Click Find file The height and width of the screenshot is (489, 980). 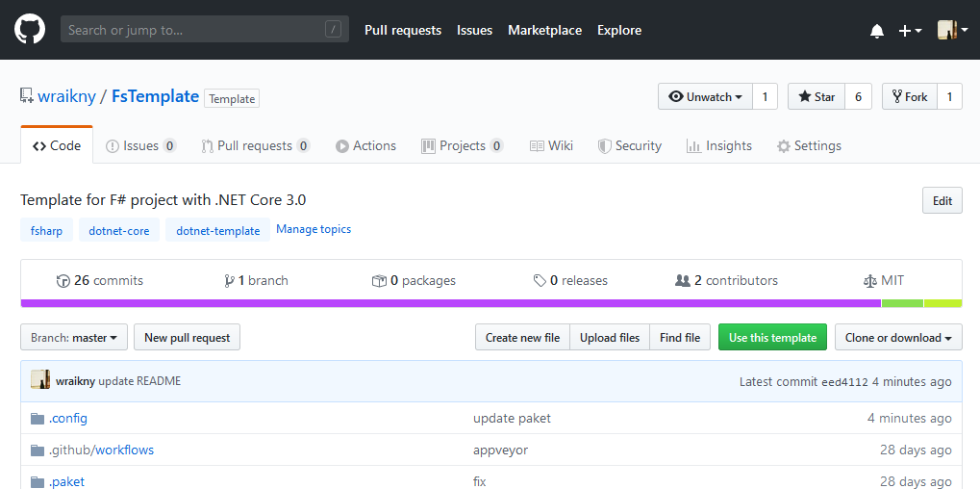coord(680,337)
